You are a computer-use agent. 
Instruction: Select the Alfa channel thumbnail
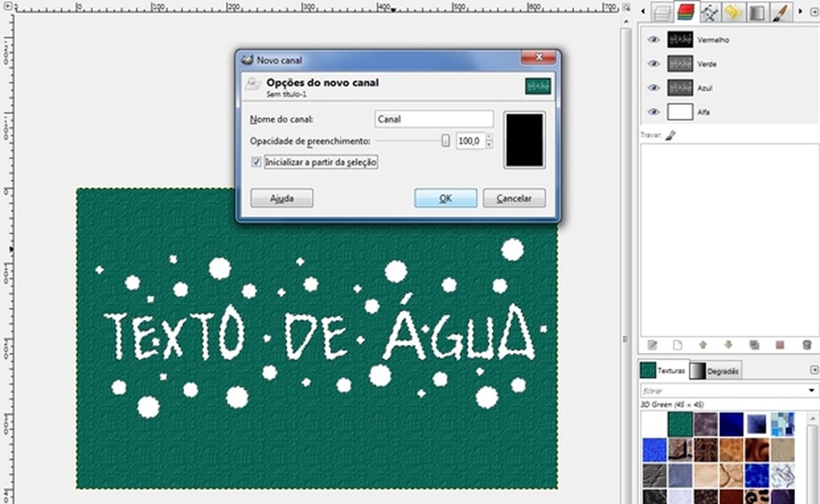pos(680,112)
